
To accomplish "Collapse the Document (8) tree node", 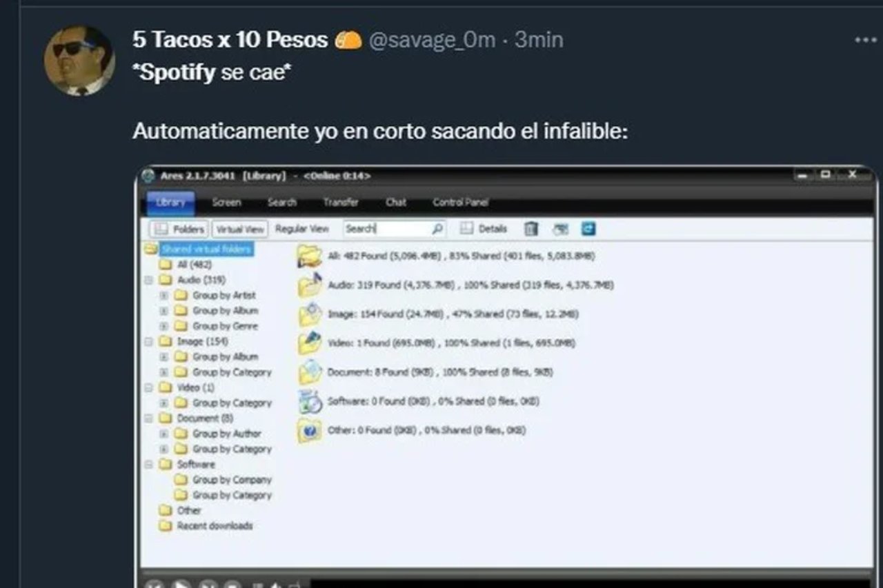I will click(x=148, y=418).
